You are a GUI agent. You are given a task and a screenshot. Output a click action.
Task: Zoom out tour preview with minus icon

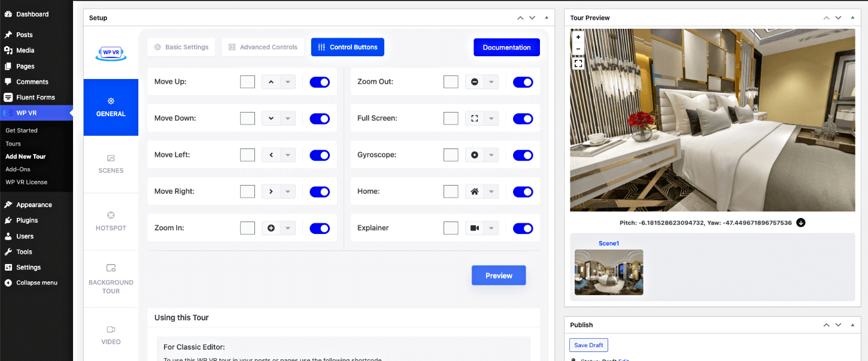(x=578, y=49)
